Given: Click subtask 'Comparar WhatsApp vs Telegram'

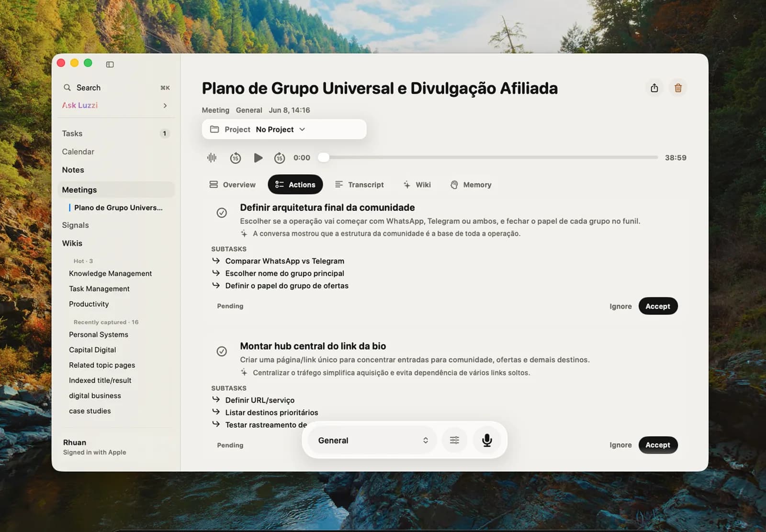Looking at the screenshot, I should click(x=284, y=261).
